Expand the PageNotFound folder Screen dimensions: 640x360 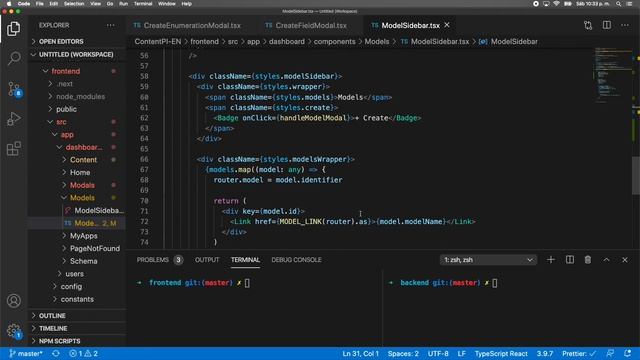(x=95, y=248)
